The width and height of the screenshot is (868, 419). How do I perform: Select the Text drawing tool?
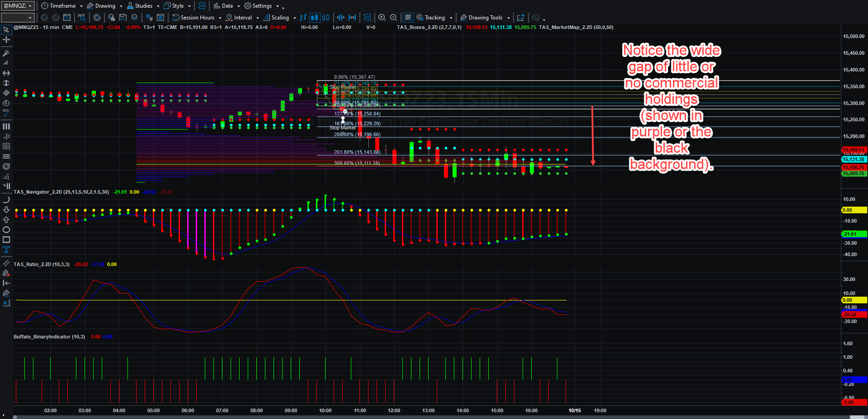click(6, 250)
